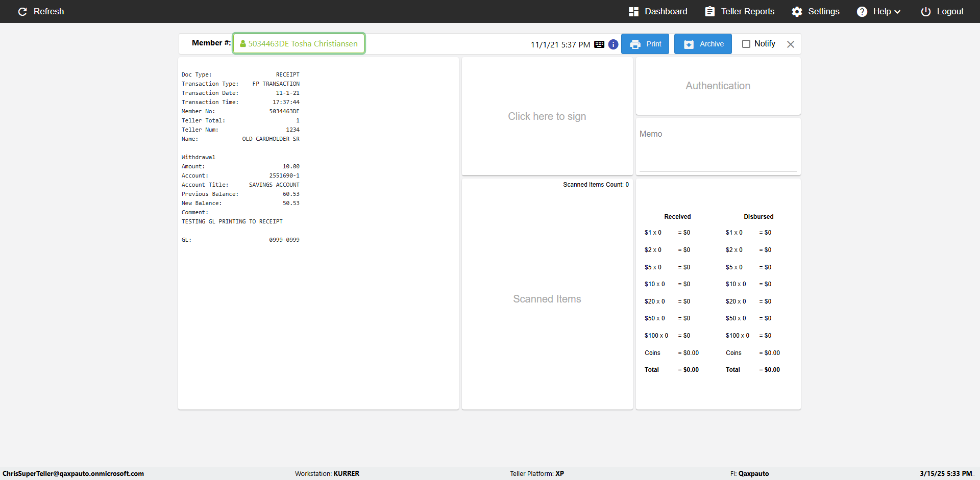The image size is (980, 480).
Task: Click the '11/1/21 5:37 PM' timestamp
Action: coord(560,45)
